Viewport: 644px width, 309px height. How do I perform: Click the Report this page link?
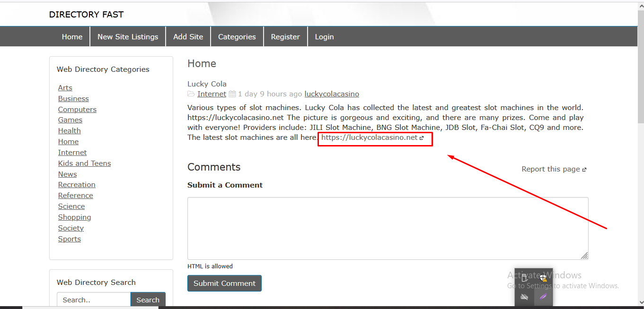coord(554,169)
